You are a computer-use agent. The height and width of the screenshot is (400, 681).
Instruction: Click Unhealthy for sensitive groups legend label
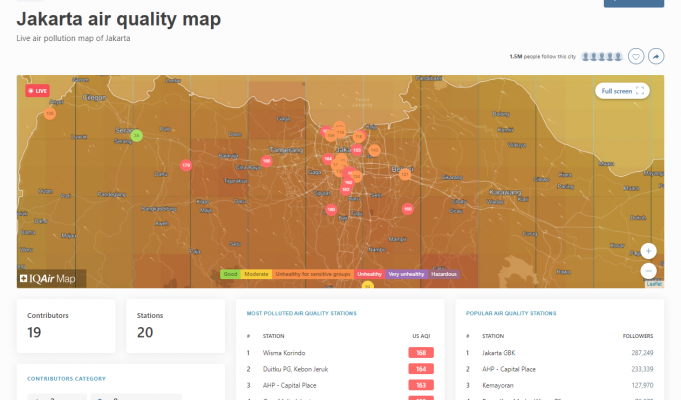(x=313, y=274)
